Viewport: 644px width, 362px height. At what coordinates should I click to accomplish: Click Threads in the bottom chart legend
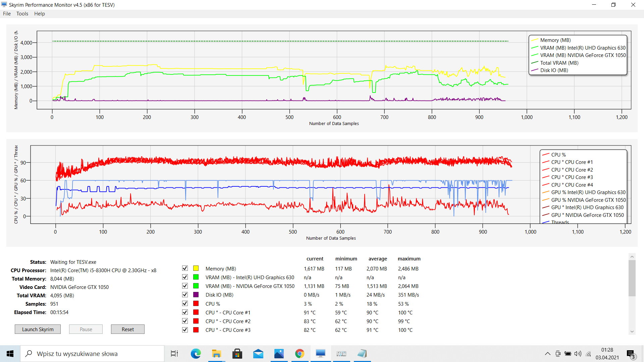[560, 222]
